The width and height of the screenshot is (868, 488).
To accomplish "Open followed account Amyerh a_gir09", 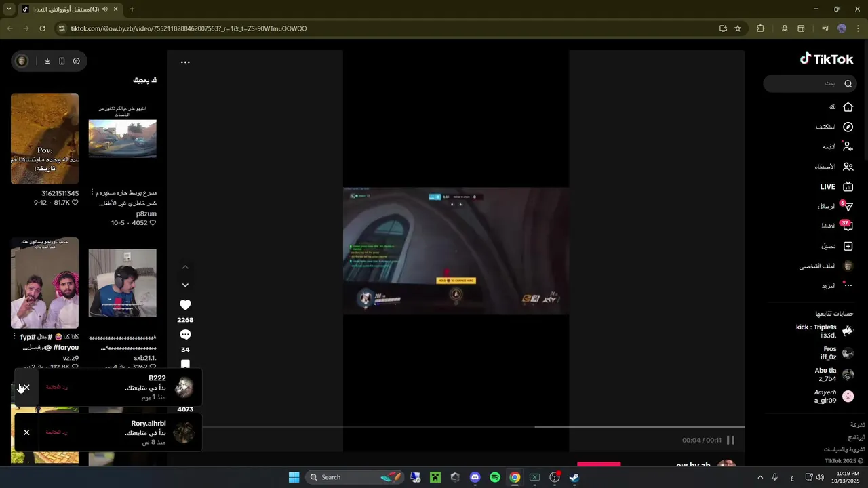I will pos(833,396).
